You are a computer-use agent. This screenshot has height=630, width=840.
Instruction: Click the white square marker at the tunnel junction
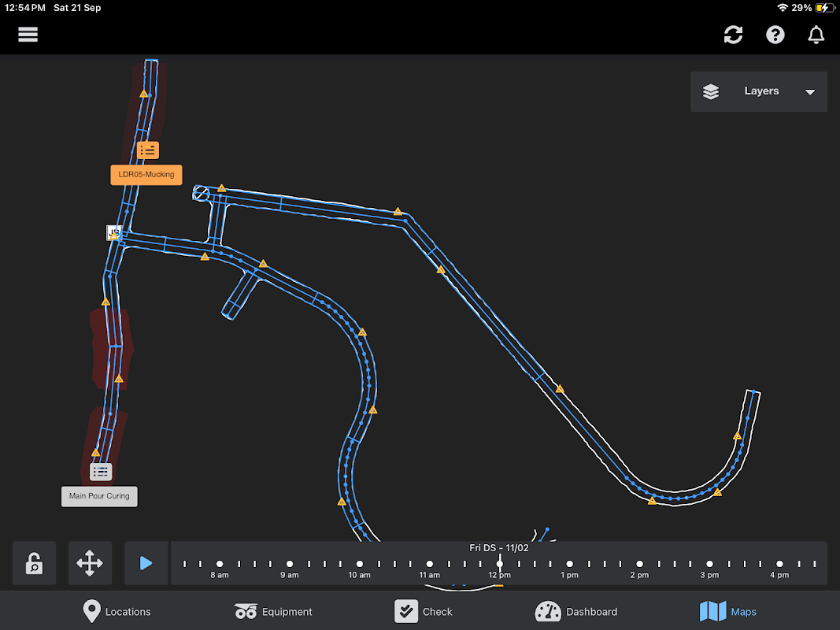tap(113, 232)
